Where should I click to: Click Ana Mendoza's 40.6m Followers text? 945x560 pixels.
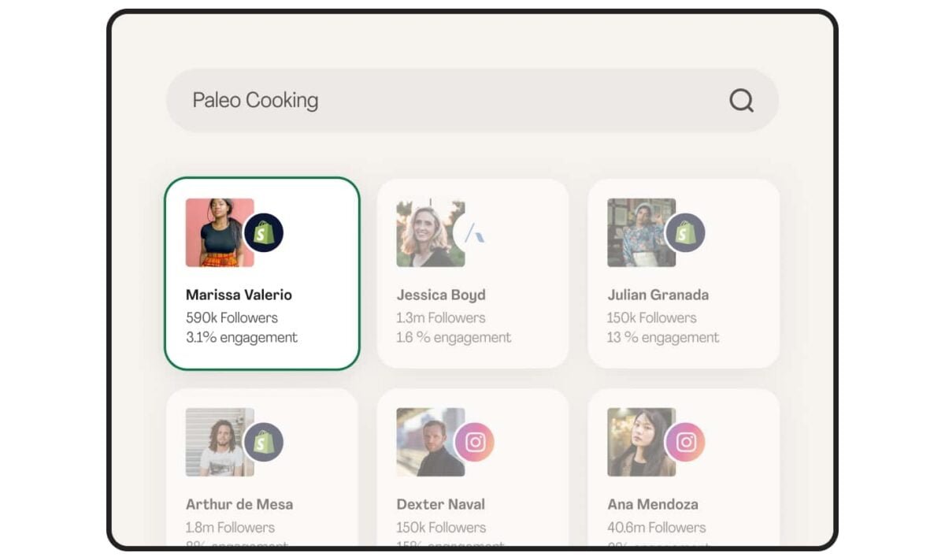[656, 527]
